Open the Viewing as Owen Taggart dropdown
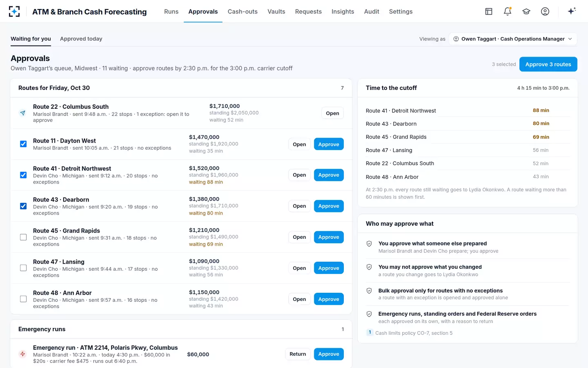The height and width of the screenshot is (368, 588). [513, 39]
